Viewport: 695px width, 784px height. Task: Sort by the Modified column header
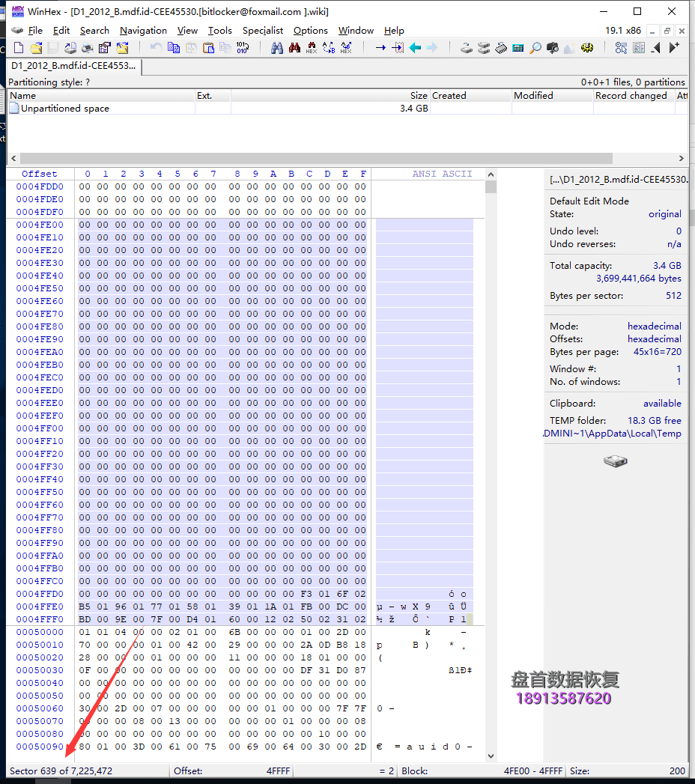[x=552, y=96]
